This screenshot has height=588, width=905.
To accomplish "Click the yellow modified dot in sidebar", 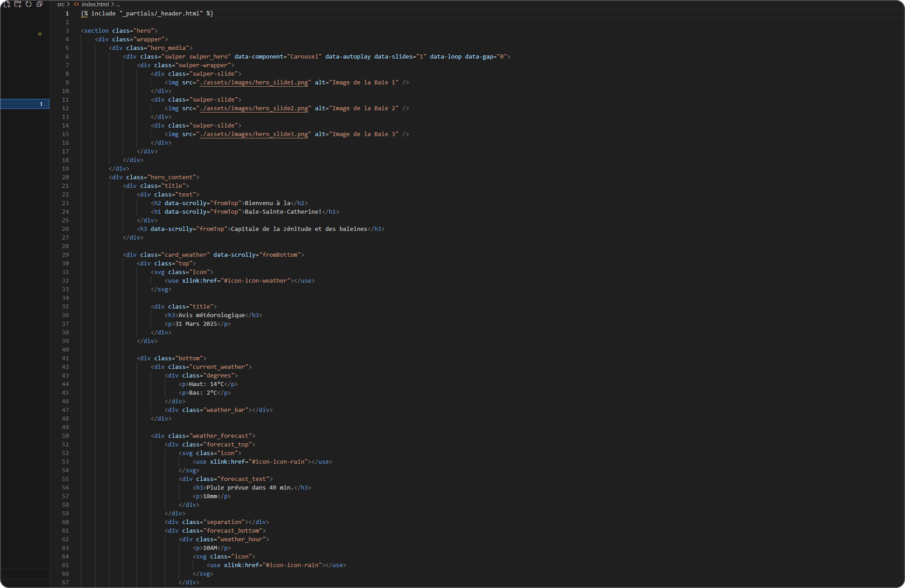I will coord(40,34).
